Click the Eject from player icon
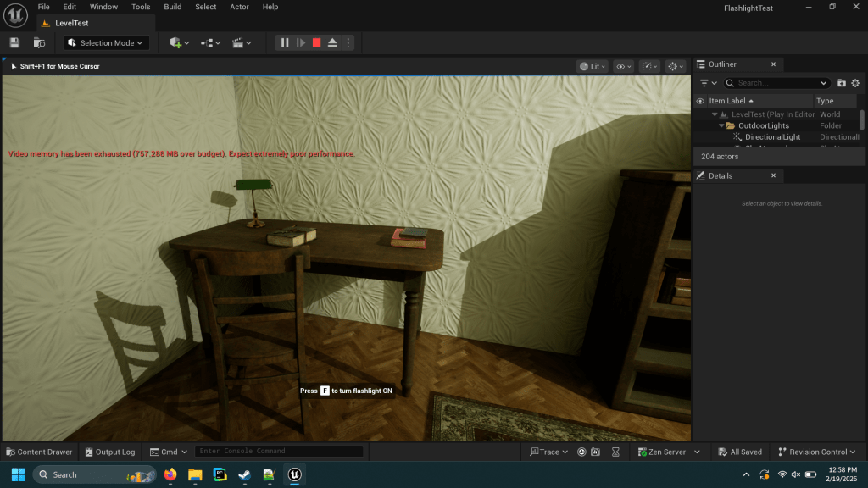Screen dimensions: 868x488 point(332,42)
